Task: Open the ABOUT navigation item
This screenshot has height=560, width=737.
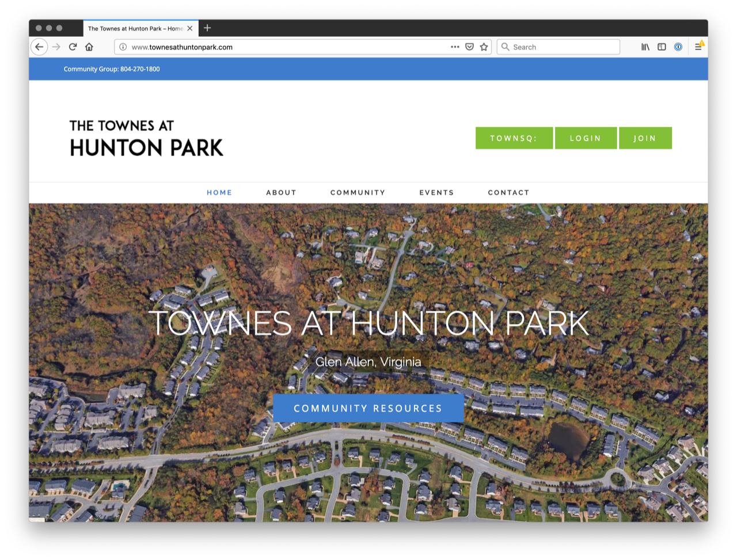Action: click(281, 193)
